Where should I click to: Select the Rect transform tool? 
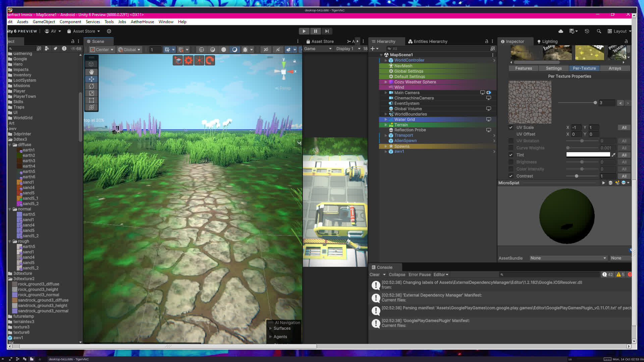click(91, 100)
